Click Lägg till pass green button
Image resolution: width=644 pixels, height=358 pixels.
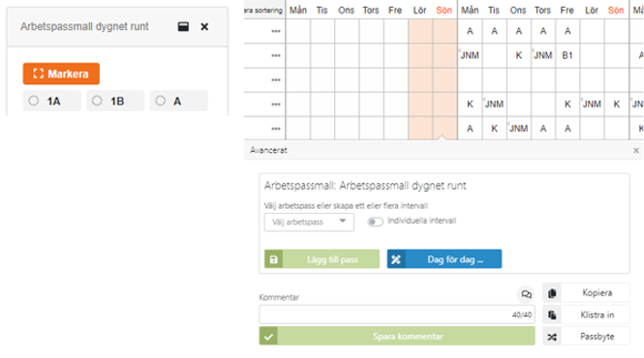[x=322, y=259]
